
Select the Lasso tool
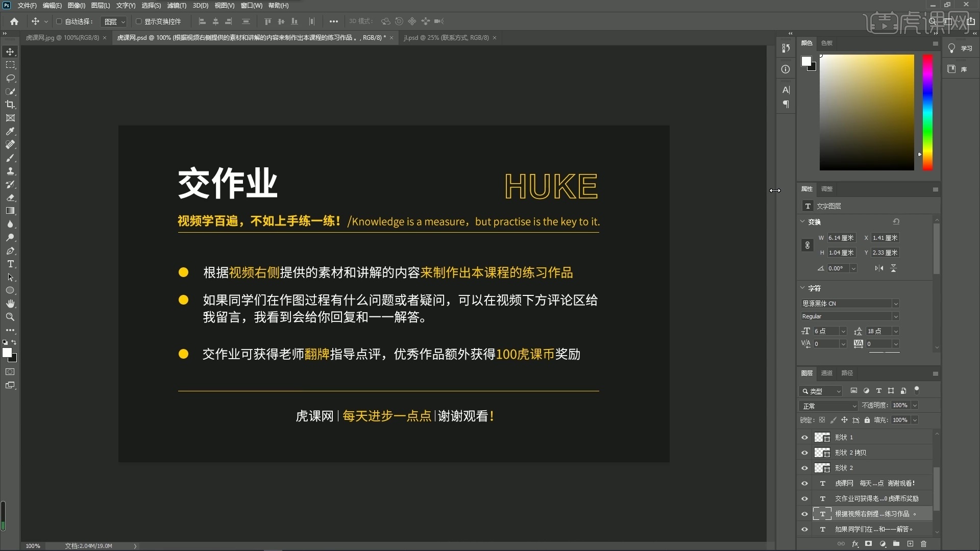point(10,78)
